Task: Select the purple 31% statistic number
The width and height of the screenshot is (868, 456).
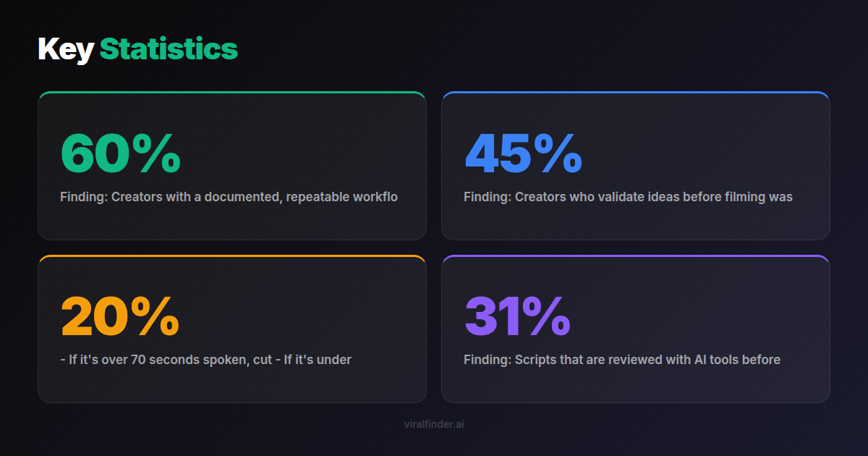Action: pyautogui.click(x=517, y=316)
